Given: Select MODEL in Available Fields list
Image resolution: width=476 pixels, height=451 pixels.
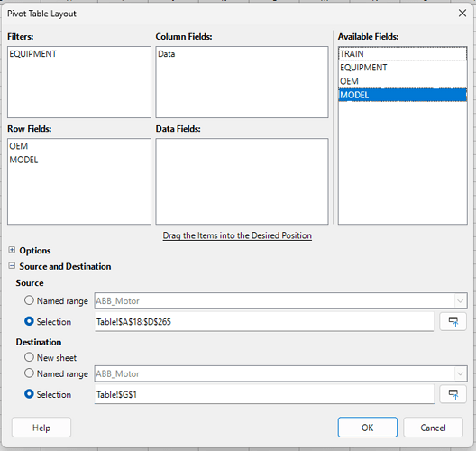Looking at the screenshot, I should [x=403, y=95].
